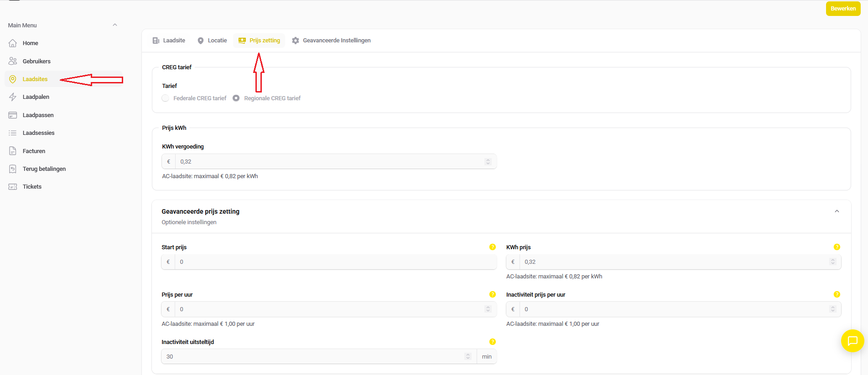
Task: Click Inactiviteit uitsteltijd stepper arrows
Action: click(x=468, y=357)
